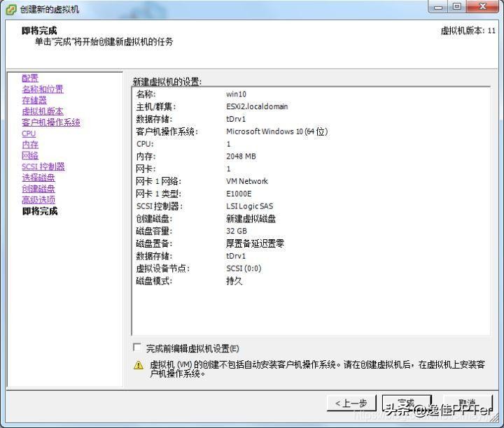Click the vSphere wizard icon in title bar
Screen dimensions: 504x428
click(10, 9)
